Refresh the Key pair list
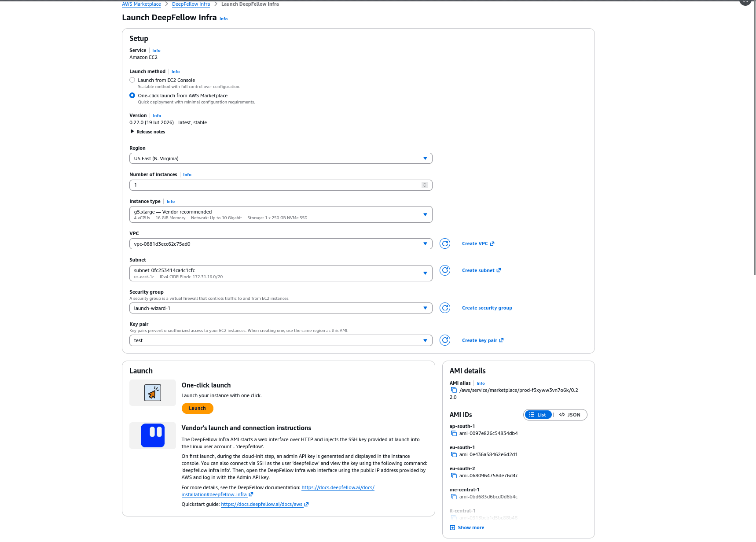The image size is (756, 542). (x=444, y=340)
